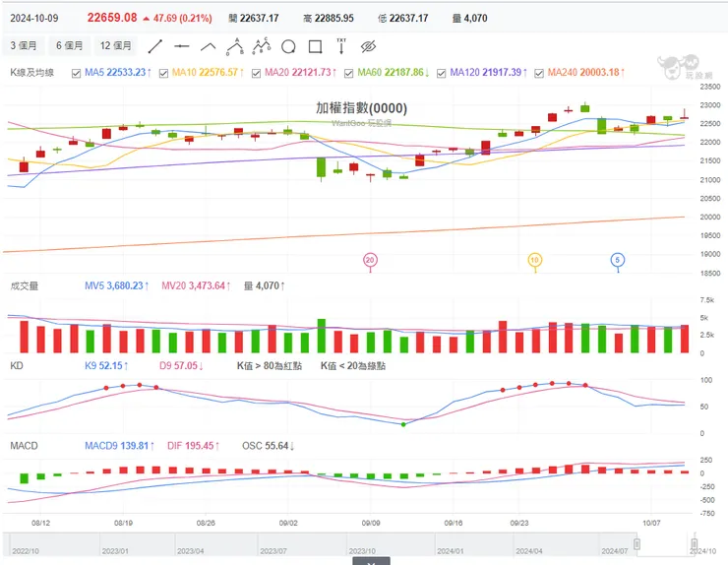Screen dimensions: 728x565
Task: Click the MV5 3,680.23 volume average
Action: point(116,285)
